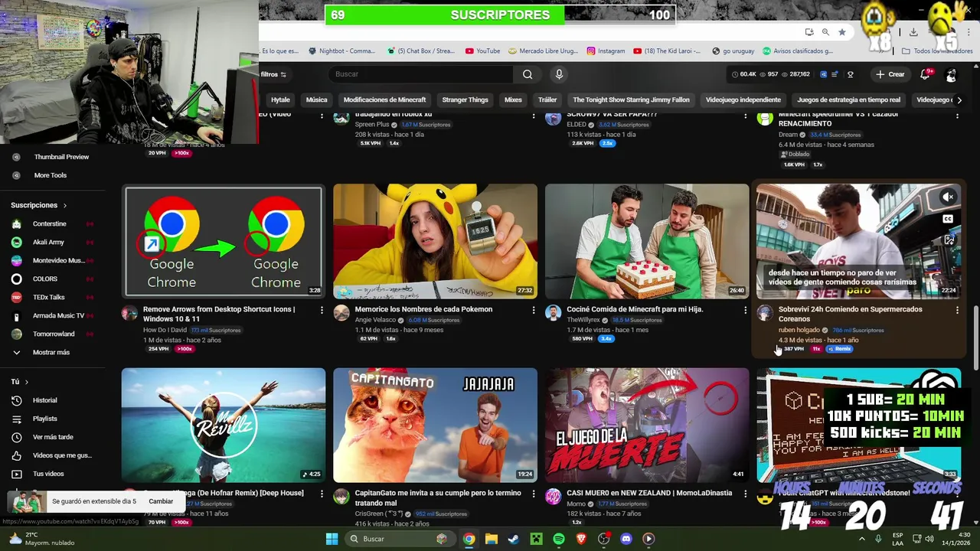Click the Crear button
This screenshot has width=980, height=551.
(x=890, y=74)
